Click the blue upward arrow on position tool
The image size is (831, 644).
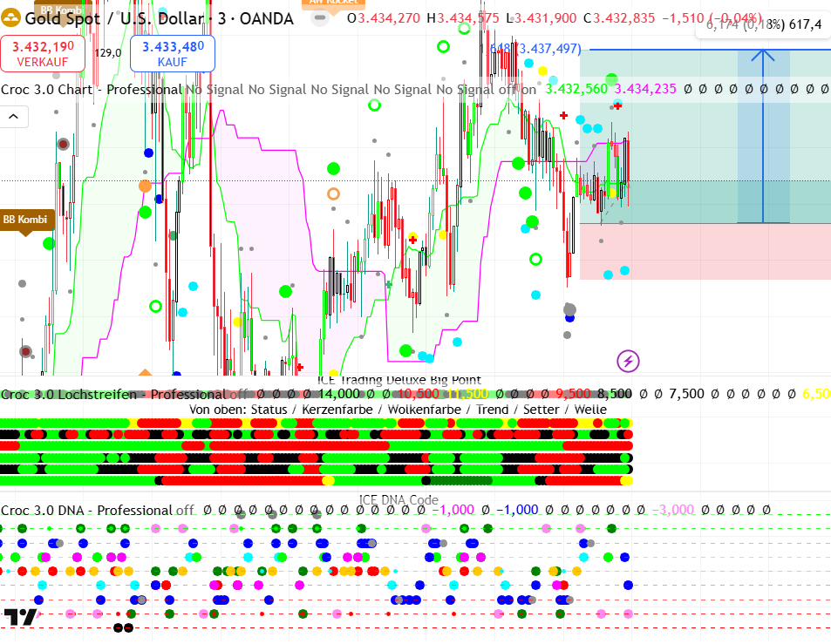(763, 56)
